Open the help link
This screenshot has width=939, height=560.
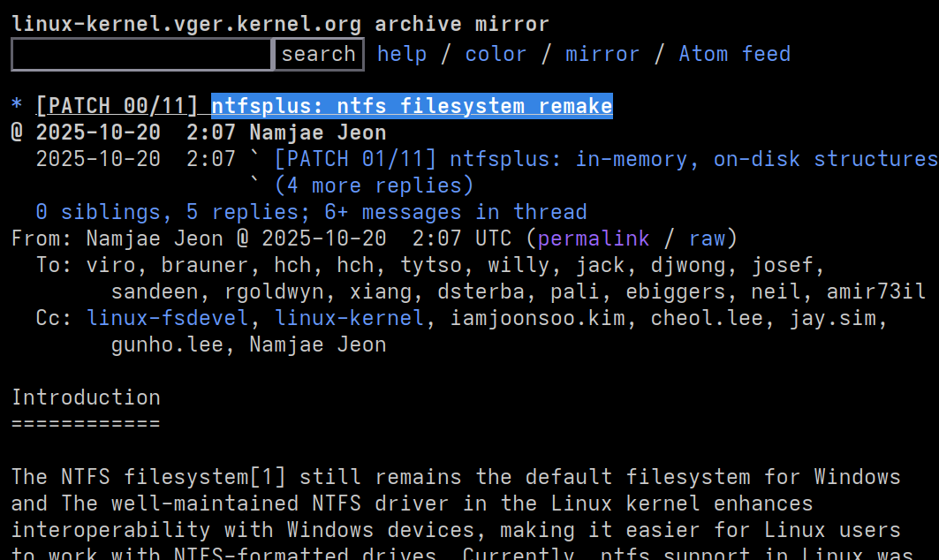pyautogui.click(x=402, y=54)
